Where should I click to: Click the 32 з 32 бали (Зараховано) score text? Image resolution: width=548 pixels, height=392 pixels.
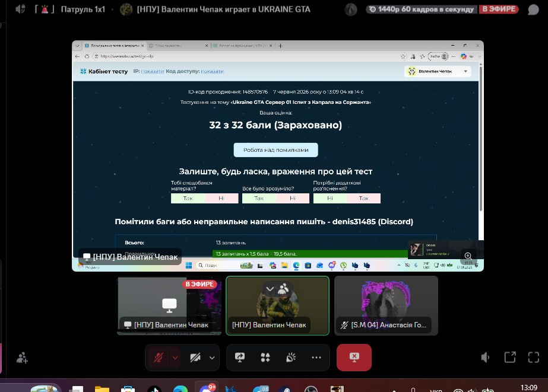[x=275, y=125]
